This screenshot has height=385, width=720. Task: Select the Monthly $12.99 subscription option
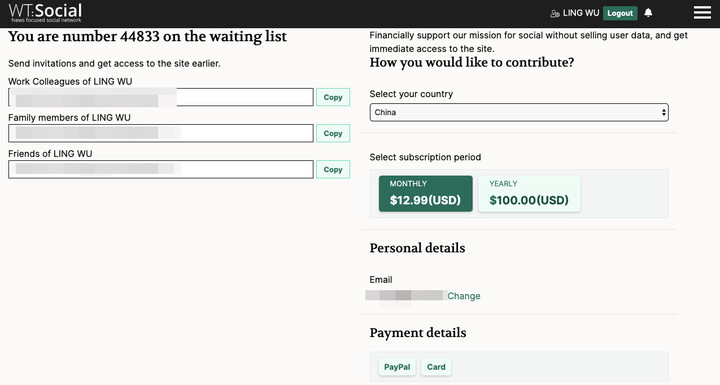click(425, 193)
